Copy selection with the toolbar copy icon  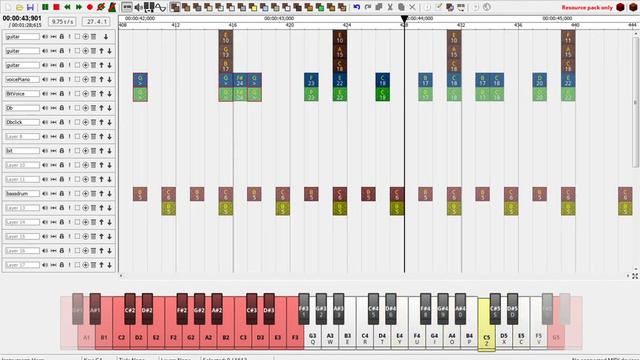(379, 7)
